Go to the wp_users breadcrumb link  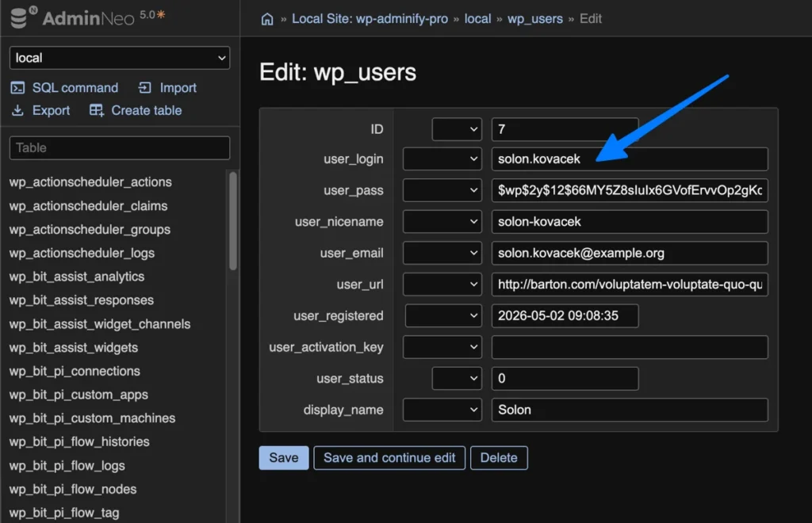click(535, 19)
